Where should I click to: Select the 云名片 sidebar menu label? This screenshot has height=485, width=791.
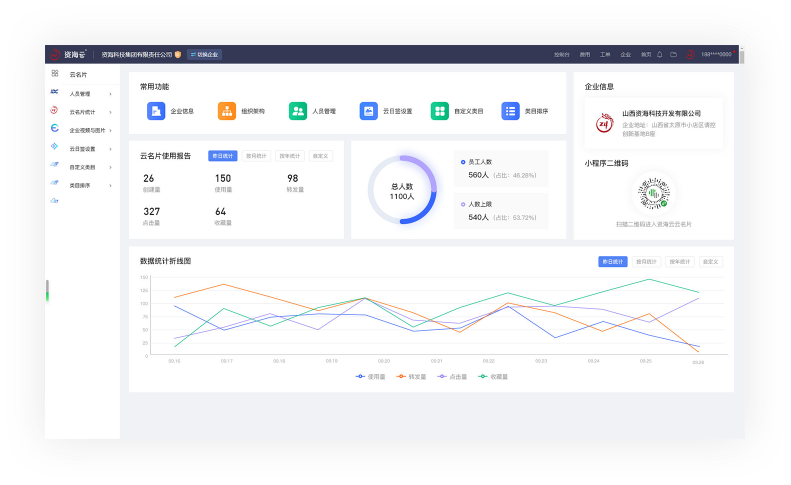coord(78,75)
